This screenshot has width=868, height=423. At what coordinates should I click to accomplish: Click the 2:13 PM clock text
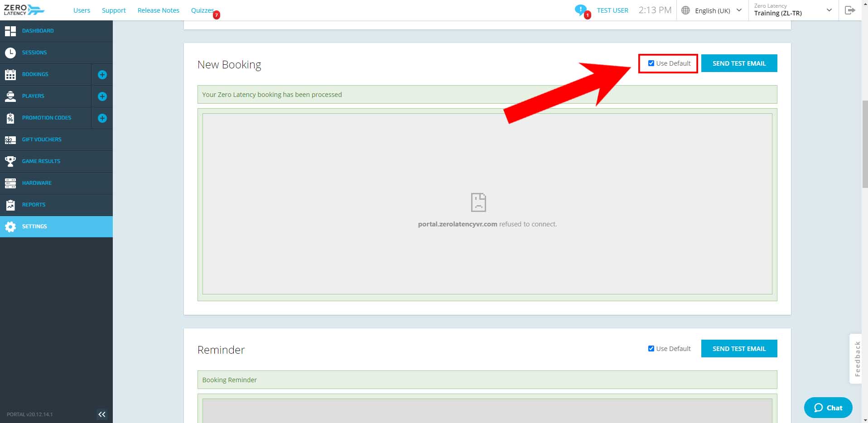tap(655, 10)
